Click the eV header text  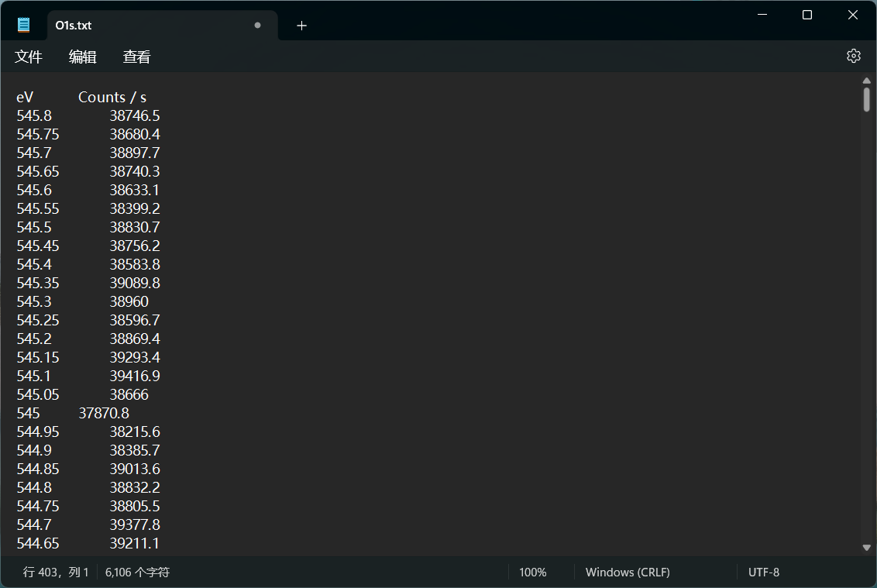click(x=25, y=98)
